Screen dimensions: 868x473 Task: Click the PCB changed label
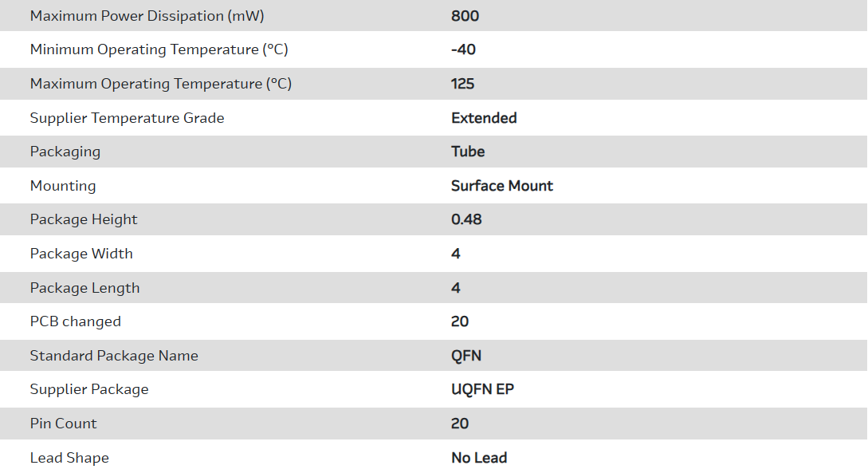76,321
